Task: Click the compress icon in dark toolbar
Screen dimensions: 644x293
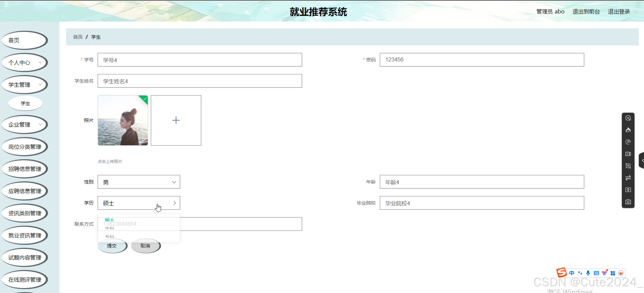Action: pos(628,190)
